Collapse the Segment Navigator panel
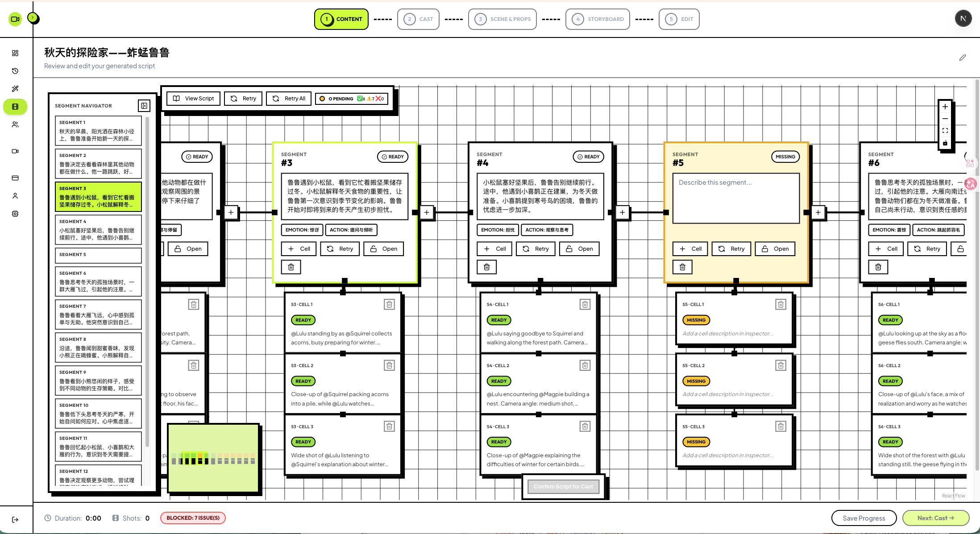 pos(144,106)
